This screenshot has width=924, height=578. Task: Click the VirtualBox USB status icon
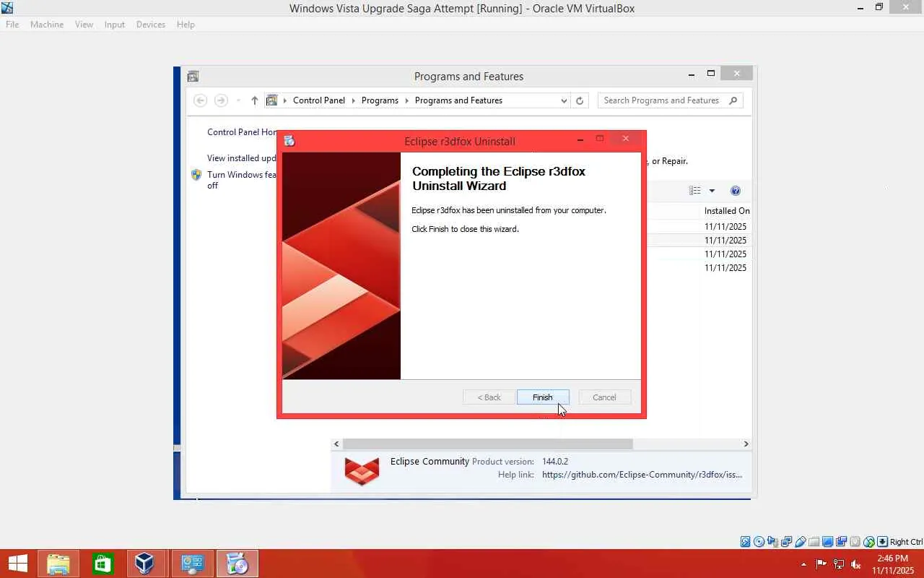coord(801,542)
